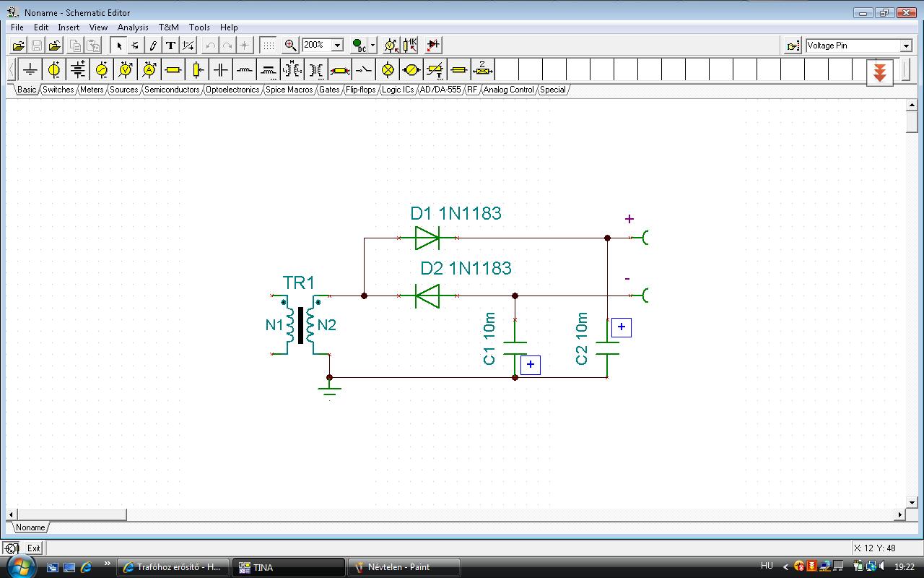Click the Open file toolbar icon
Image resolution: width=924 pixels, height=578 pixels.
pos(19,46)
